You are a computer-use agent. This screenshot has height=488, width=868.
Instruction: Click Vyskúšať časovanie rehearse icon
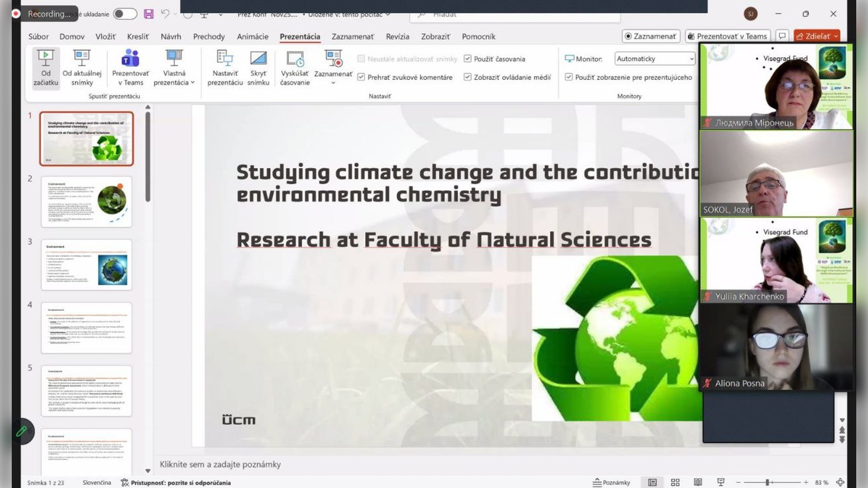tap(295, 59)
